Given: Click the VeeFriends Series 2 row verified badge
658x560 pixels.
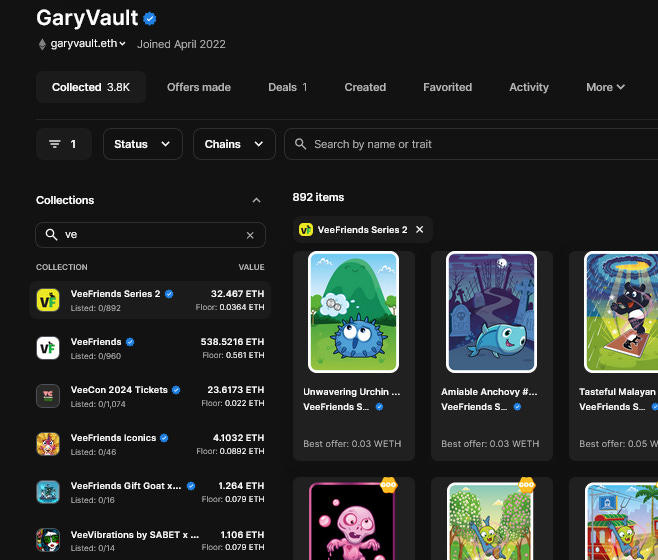Looking at the screenshot, I should (x=169, y=294).
